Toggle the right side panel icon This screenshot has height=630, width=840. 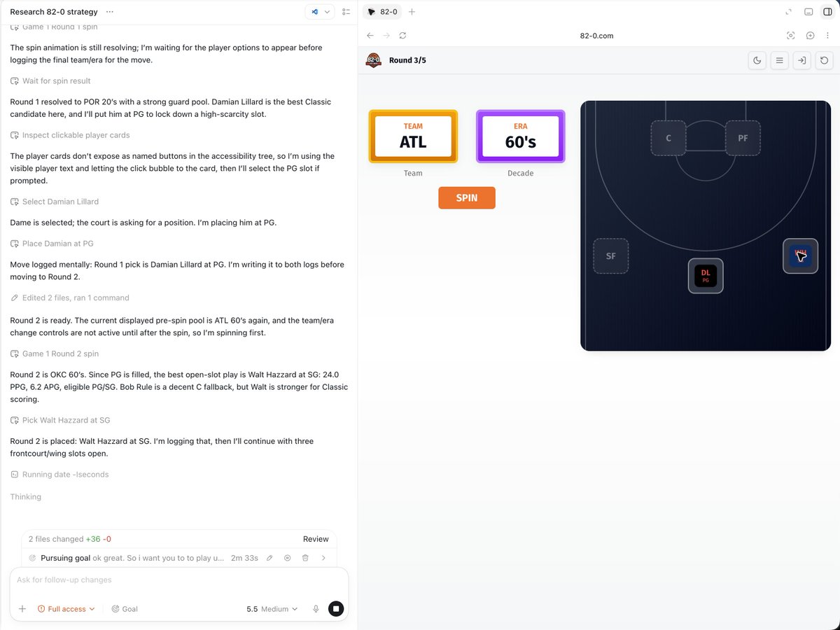827,12
